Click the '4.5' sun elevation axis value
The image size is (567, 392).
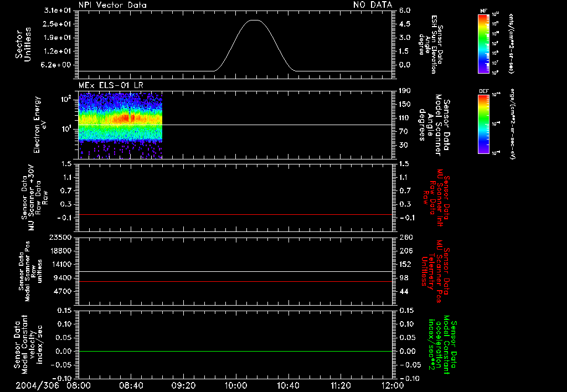pos(405,24)
